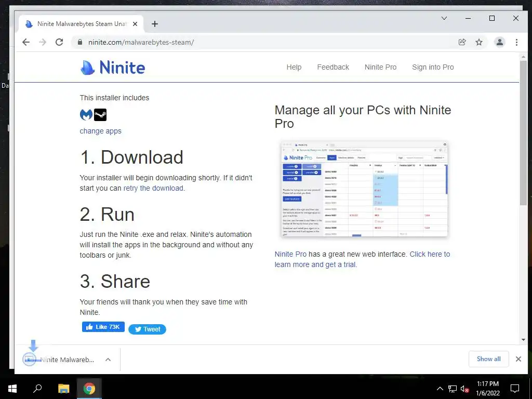
Task: Click Show all downloads
Action: click(x=488, y=359)
